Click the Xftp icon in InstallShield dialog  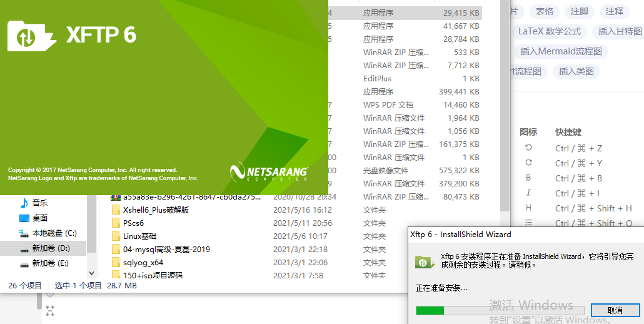click(x=425, y=261)
